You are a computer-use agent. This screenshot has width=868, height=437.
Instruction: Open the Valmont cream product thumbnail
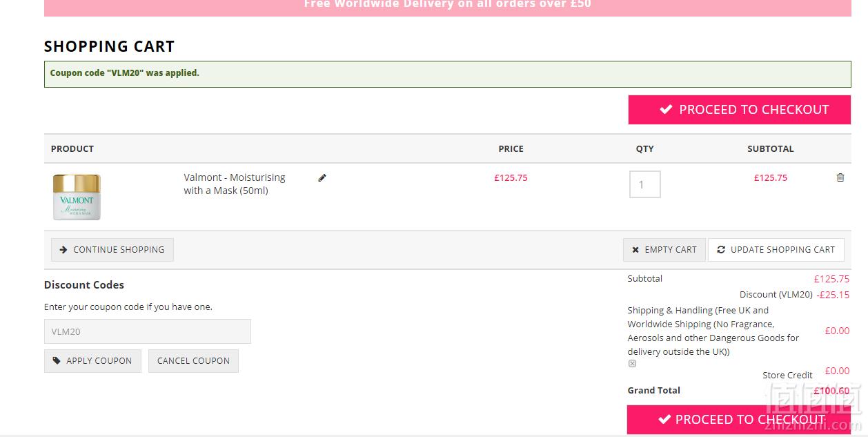tap(77, 197)
